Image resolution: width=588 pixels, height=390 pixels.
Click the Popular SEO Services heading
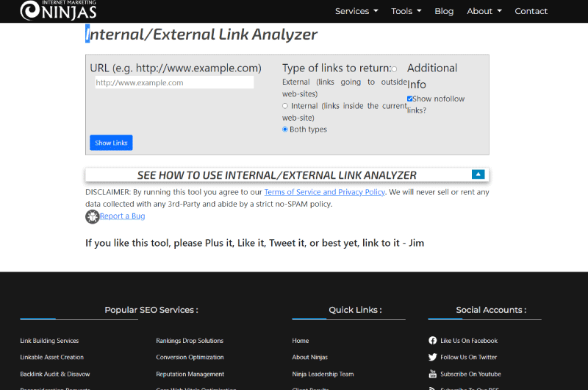point(151,310)
